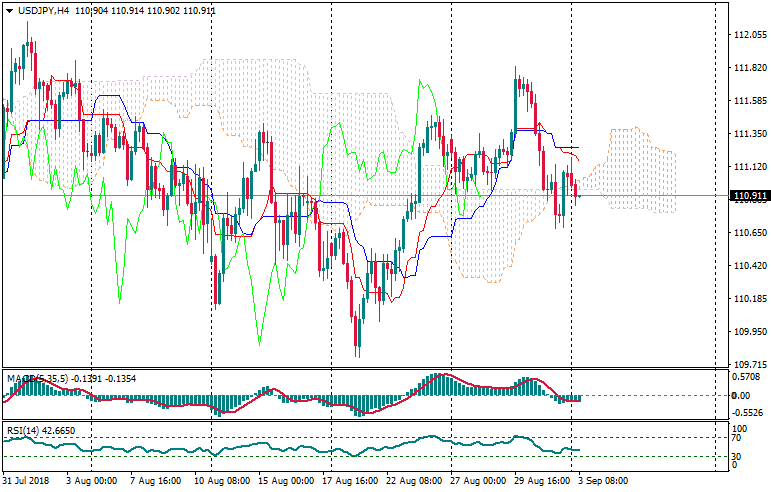Click the 109.950 price scale label
771x492 pixels.
(x=749, y=332)
